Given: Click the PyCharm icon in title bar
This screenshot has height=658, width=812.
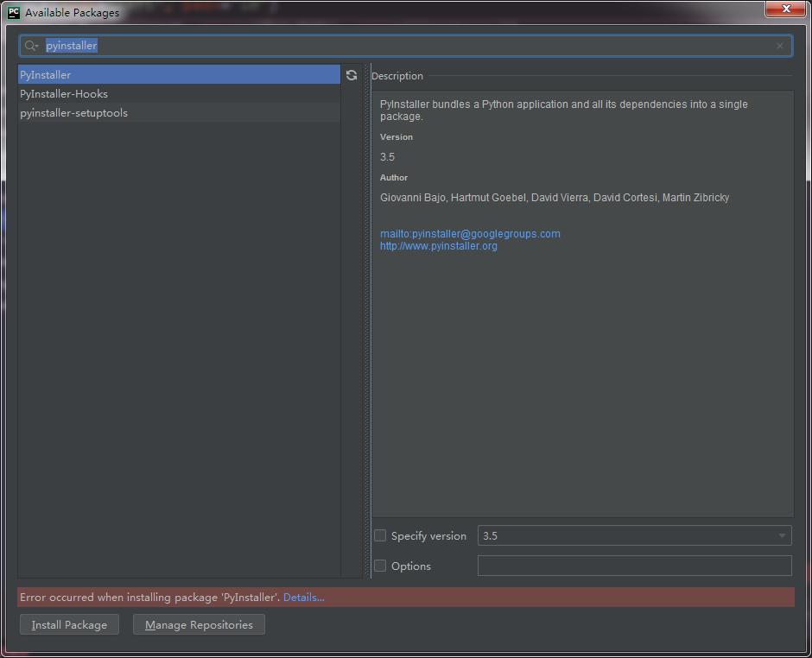Looking at the screenshot, I should (x=14, y=12).
